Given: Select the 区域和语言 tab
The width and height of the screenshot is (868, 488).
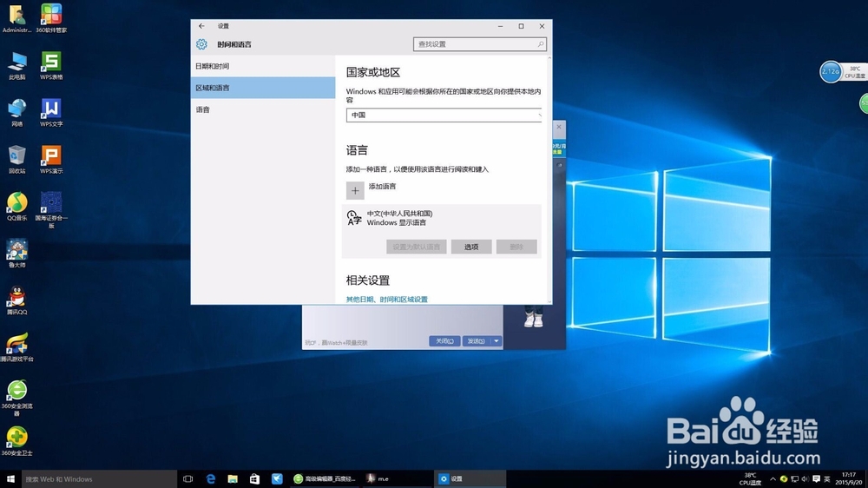Looking at the screenshot, I should point(263,88).
